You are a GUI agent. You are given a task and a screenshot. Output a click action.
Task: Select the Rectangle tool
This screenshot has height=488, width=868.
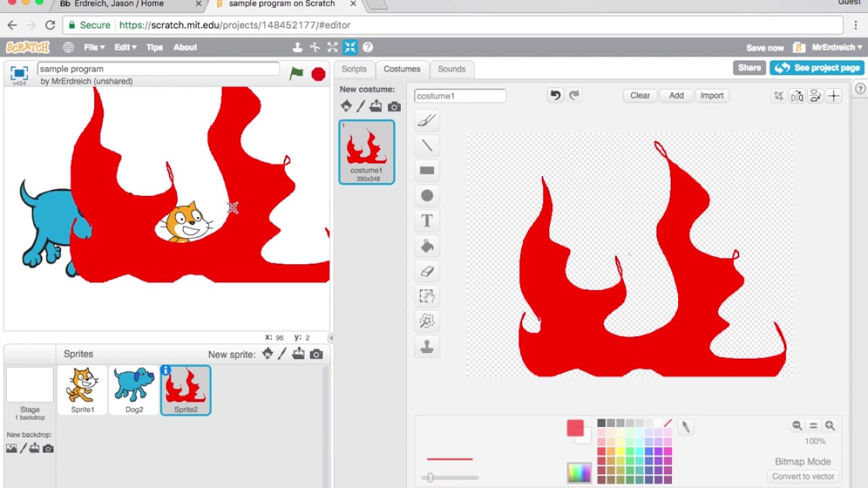click(x=427, y=170)
